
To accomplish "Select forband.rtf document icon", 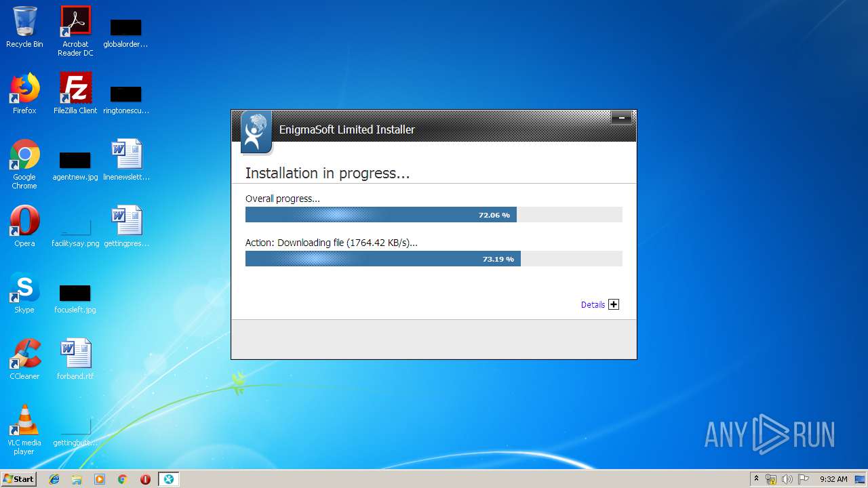I will pos(75,359).
